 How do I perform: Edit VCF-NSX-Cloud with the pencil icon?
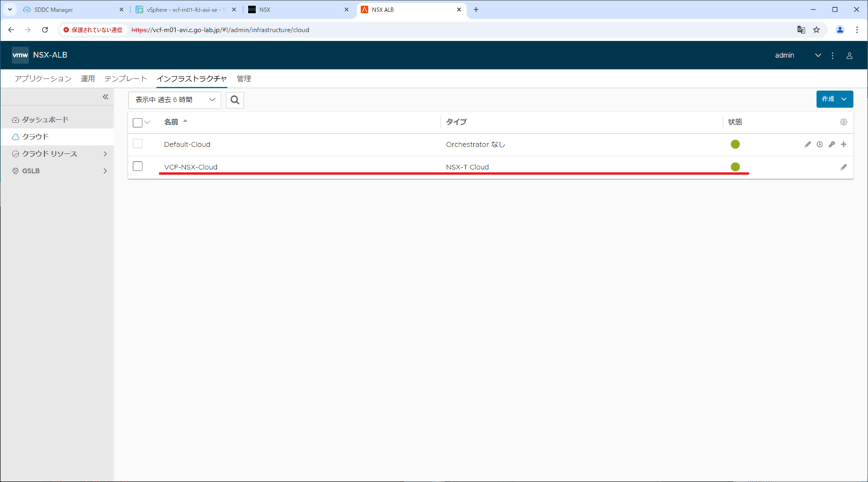(843, 167)
